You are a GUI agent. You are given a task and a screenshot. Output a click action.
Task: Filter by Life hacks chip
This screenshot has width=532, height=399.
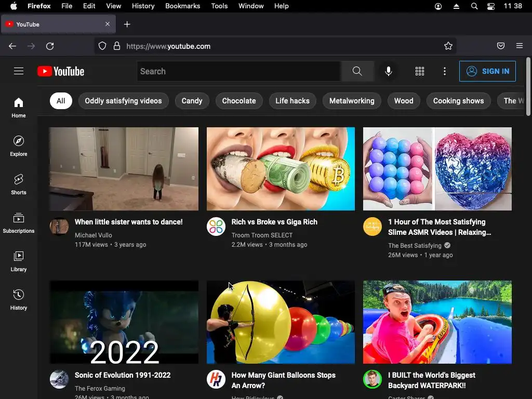pyautogui.click(x=292, y=101)
